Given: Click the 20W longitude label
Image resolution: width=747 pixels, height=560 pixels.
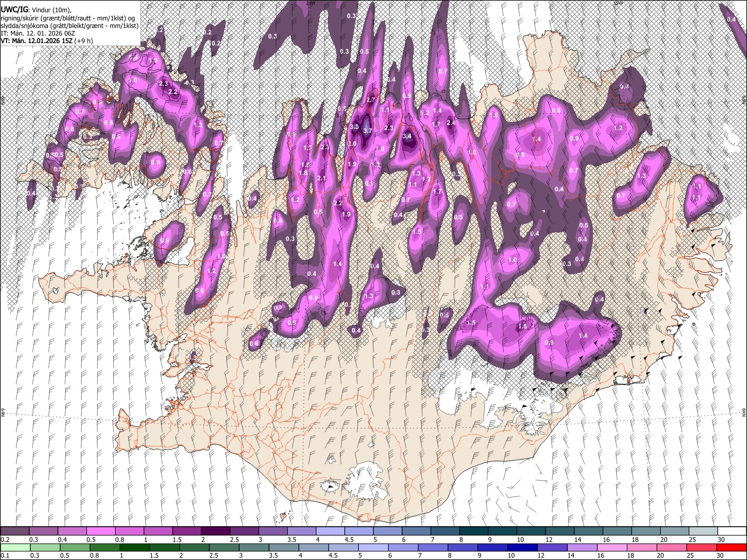Looking at the screenshot, I should [x=310, y=3].
